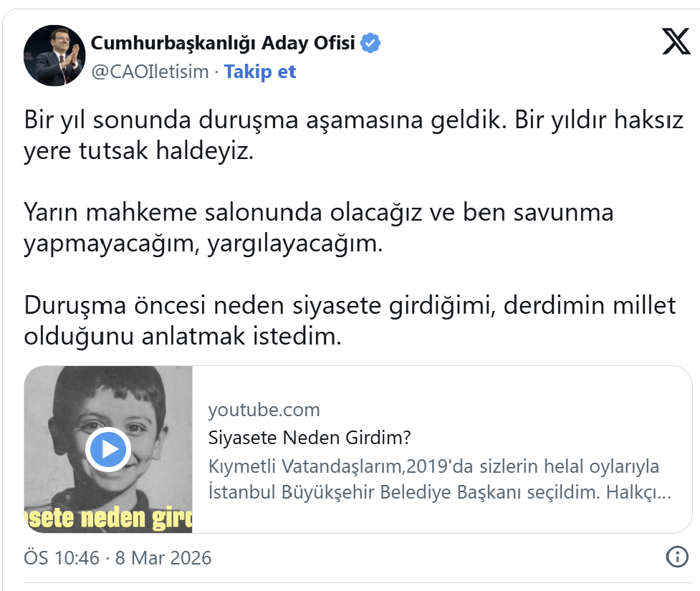
Task: Click the yellow caption on the video thumbnail
Action: (109, 518)
